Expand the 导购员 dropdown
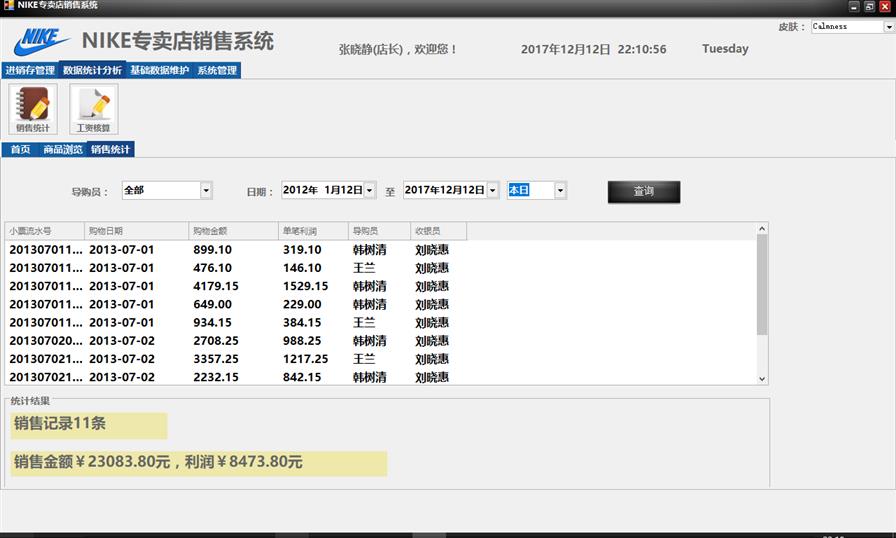Screen dimensions: 896x538 [206, 190]
